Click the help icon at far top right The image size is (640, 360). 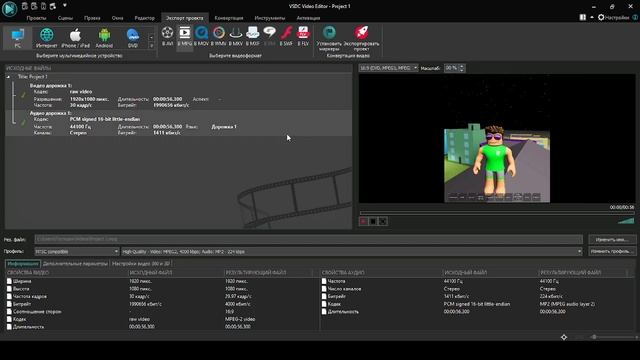pyautogui.click(x=635, y=18)
